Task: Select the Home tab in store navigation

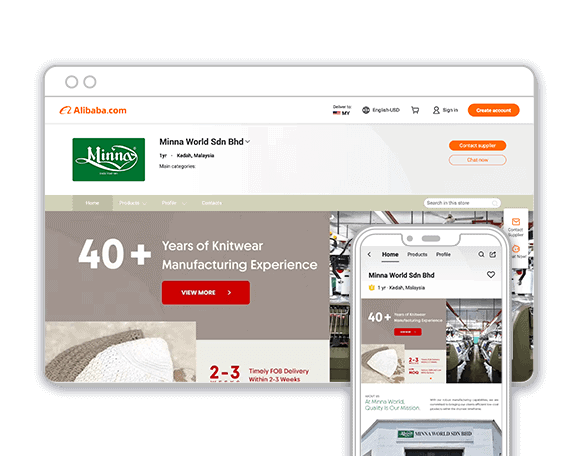Action: 92,203
